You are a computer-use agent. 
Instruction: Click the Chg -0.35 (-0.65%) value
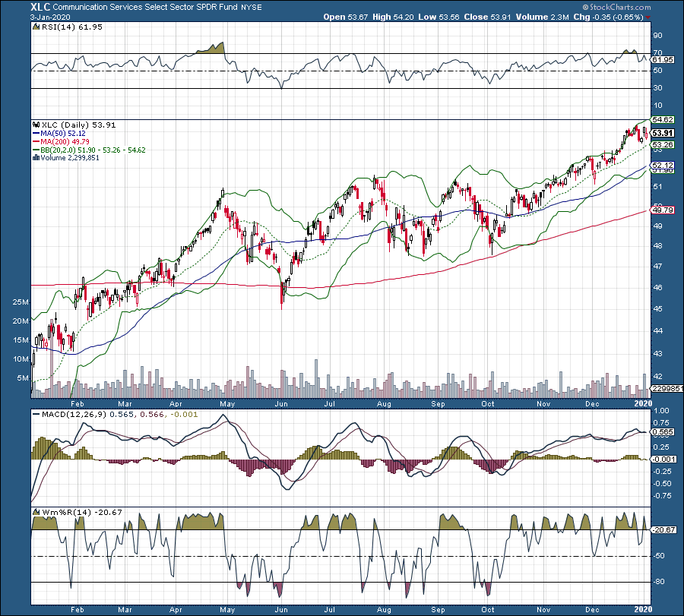[609, 17]
